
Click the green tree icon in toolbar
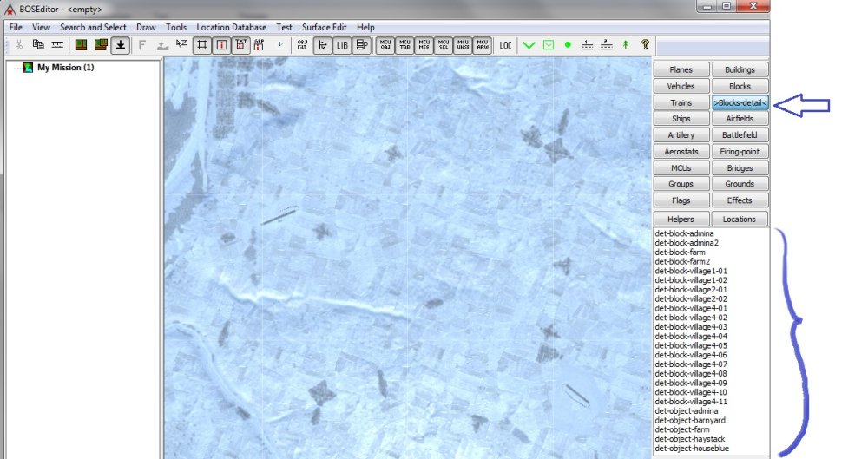pyautogui.click(x=625, y=44)
